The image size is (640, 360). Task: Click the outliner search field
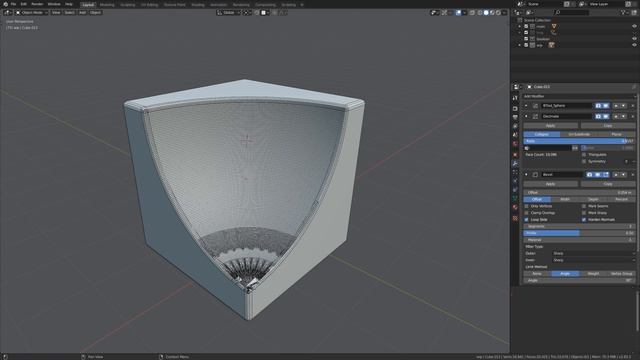coord(571,13)
